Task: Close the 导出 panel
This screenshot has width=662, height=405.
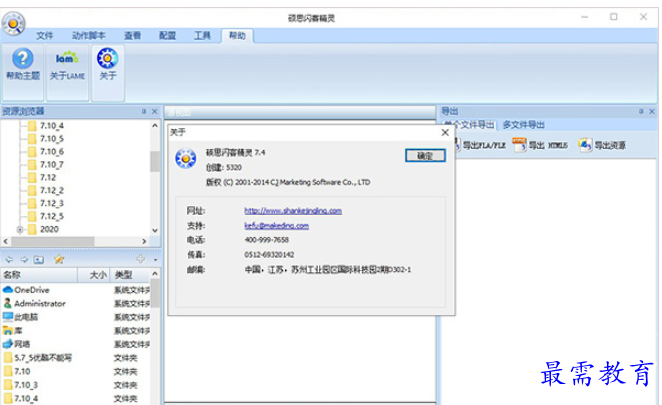Action: (x=652, y=111)
